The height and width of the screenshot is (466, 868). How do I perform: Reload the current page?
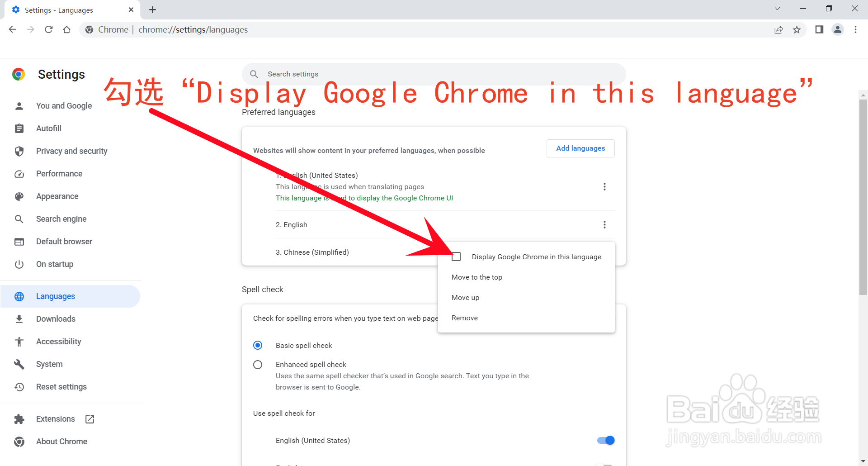[x=49, y=29]
